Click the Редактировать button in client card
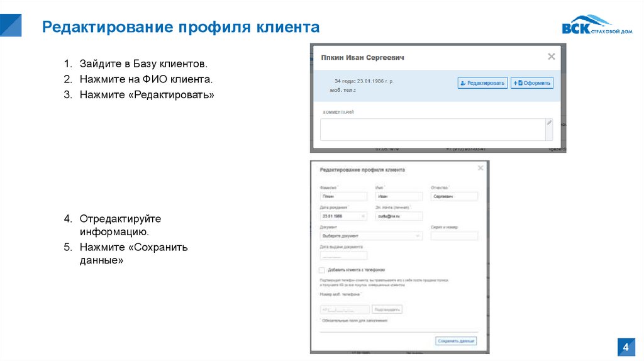 click(x=482, y=83)
